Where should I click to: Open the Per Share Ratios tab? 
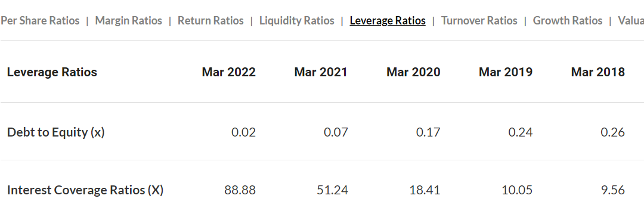click(40, 20)
